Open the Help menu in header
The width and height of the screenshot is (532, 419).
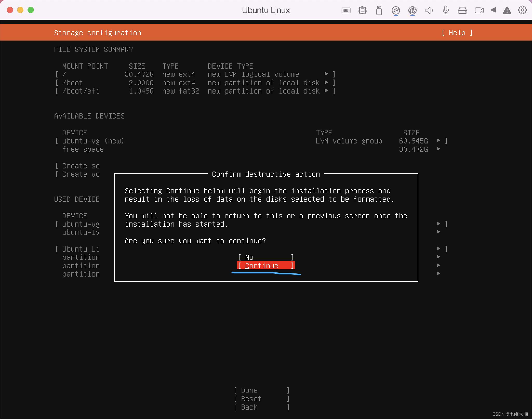point(457,33)
